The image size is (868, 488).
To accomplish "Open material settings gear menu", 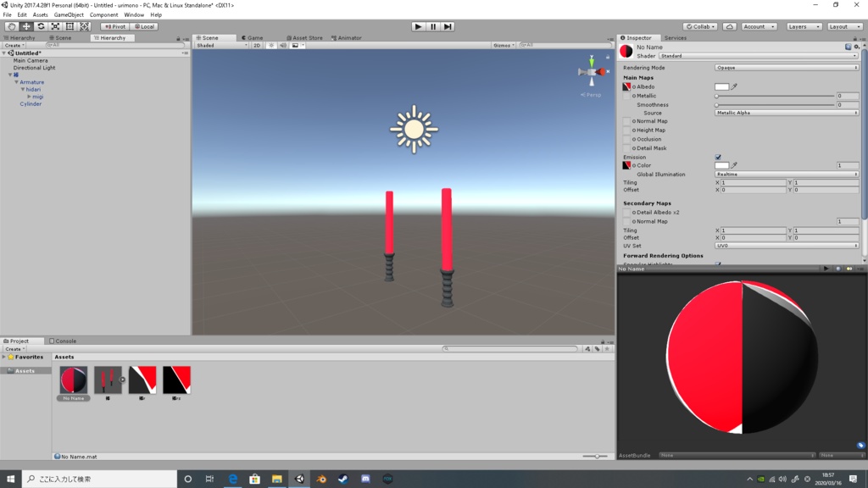I will (x=857, y=47).
